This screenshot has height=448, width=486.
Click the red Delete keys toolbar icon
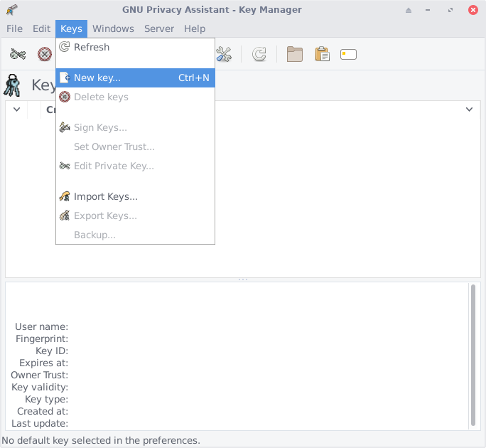pyautogui.click(x=45, y=54)
